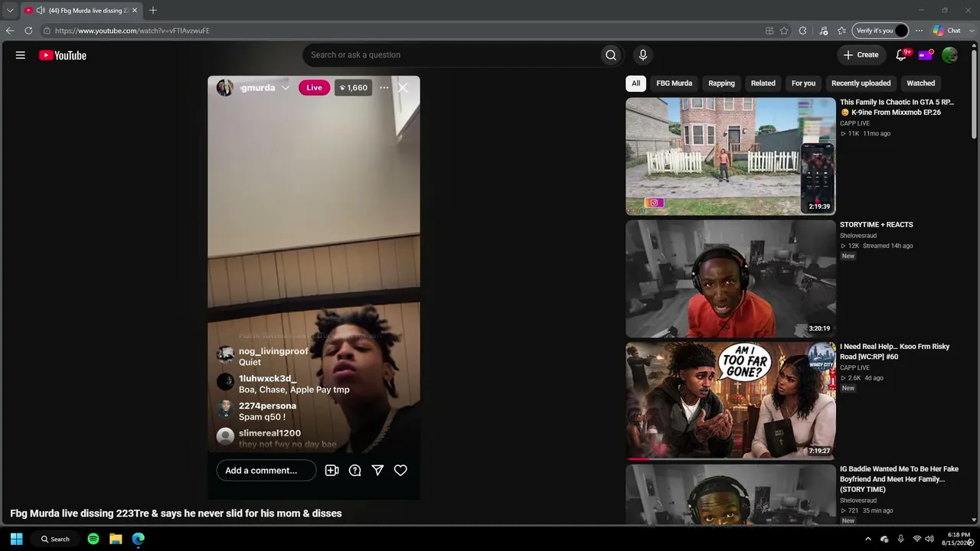Click the nog_livingproof comment username
Screen dimensions: 980x551
click(x=273, y=351)
